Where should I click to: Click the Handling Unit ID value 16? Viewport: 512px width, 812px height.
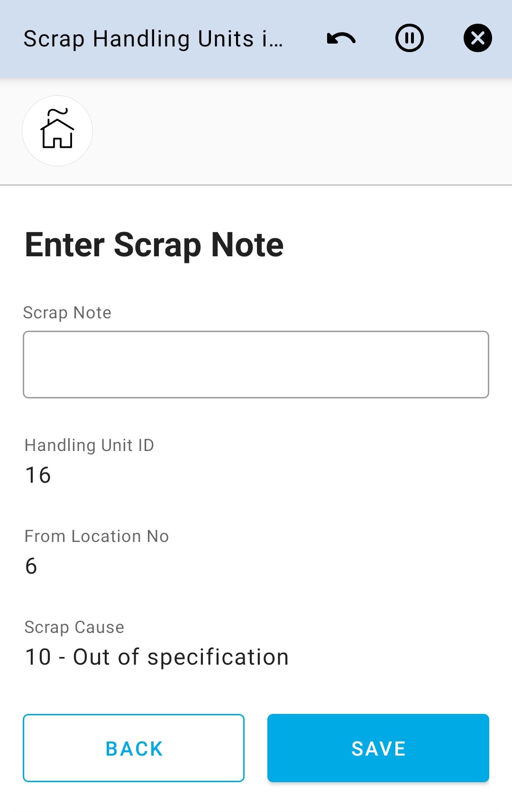[38, 475]
